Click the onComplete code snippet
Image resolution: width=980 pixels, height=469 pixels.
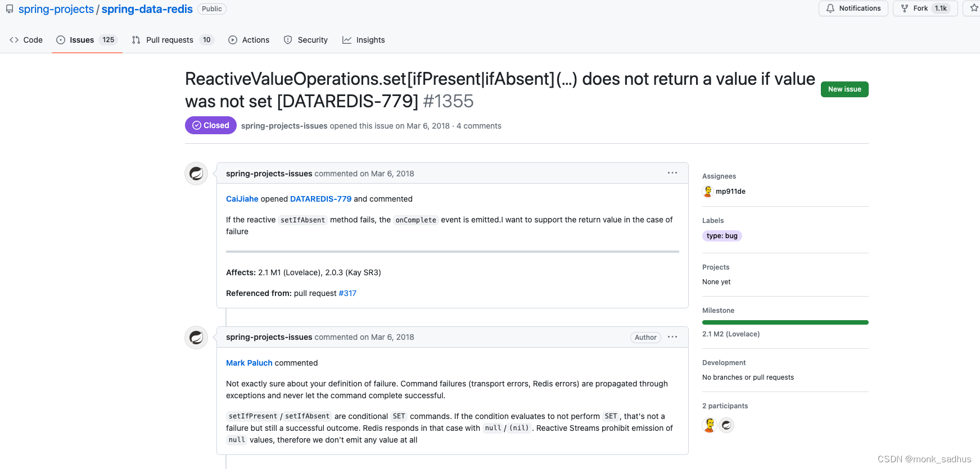(x=416, y=220)
